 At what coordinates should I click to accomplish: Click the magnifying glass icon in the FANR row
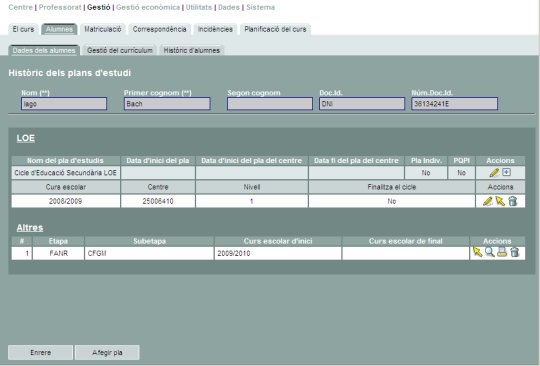(x=490, y=252)
